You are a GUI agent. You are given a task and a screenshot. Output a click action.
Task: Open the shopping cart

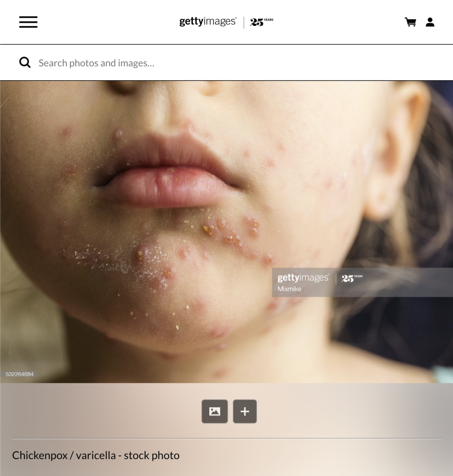[411, 22]
